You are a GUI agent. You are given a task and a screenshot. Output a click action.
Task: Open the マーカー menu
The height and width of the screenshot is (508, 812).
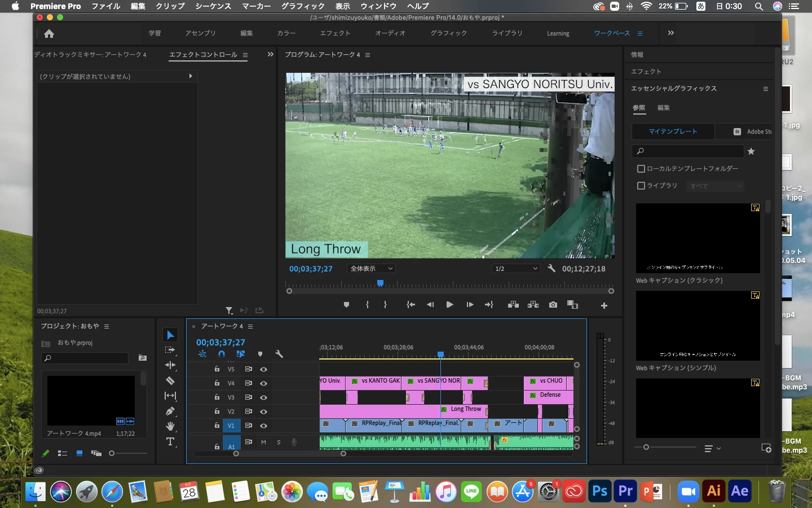pyautogui.click(x=257, y=6)
